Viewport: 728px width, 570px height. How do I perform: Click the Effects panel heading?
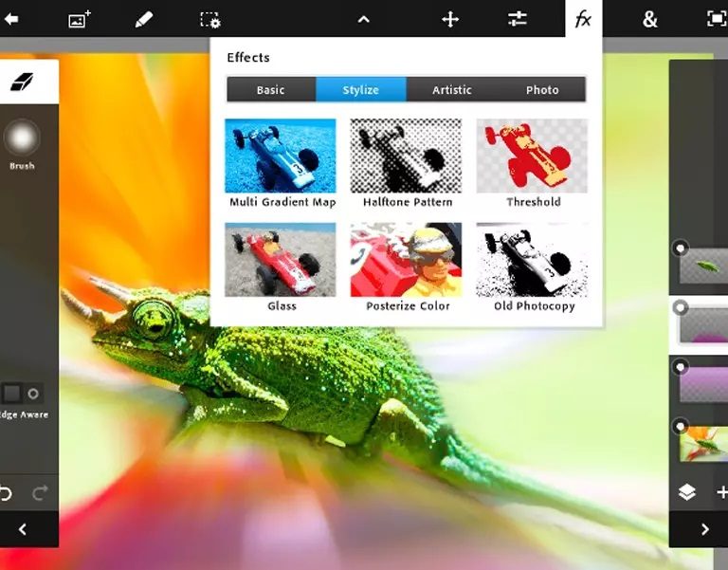248,58
